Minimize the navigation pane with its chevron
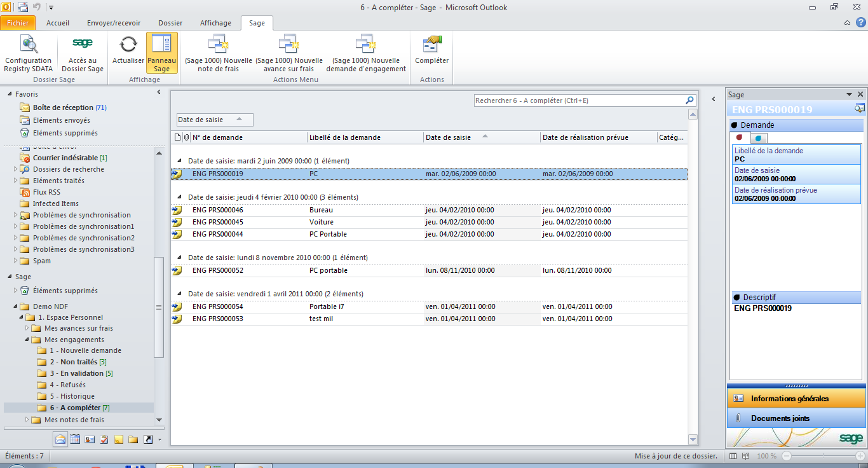The height and width of the screenshot is (468, 868). [x=159, y=93]
